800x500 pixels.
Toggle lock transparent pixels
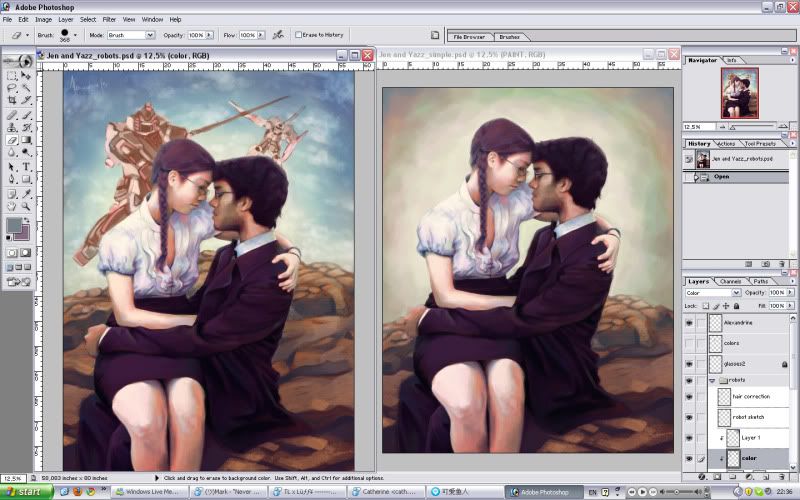pos(706,306)
